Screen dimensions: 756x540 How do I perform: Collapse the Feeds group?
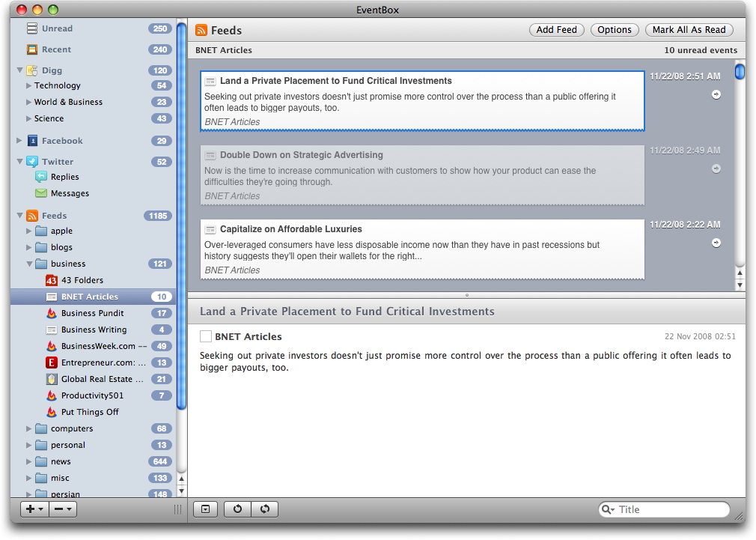click(x=19, y=216)
